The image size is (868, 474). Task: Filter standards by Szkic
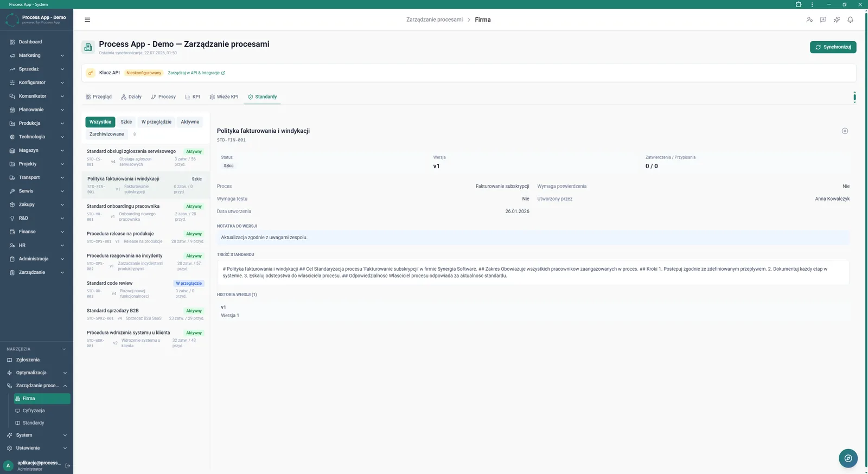coord(126,122)
